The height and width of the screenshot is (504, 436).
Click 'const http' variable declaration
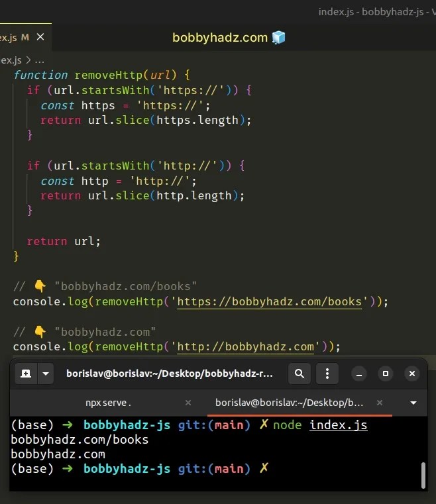74,181
